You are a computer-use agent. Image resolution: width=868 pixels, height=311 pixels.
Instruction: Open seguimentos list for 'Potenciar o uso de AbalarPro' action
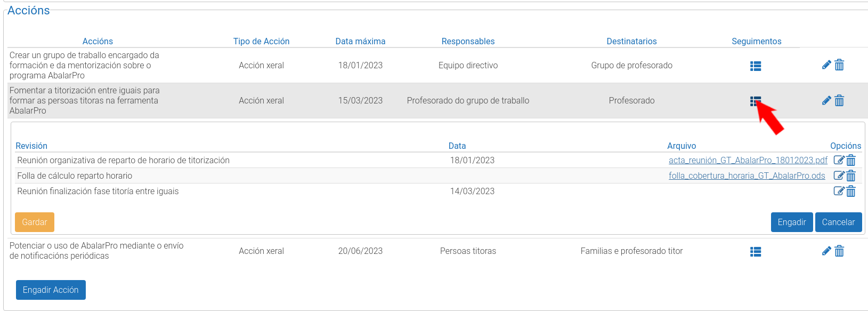point(755,252)
